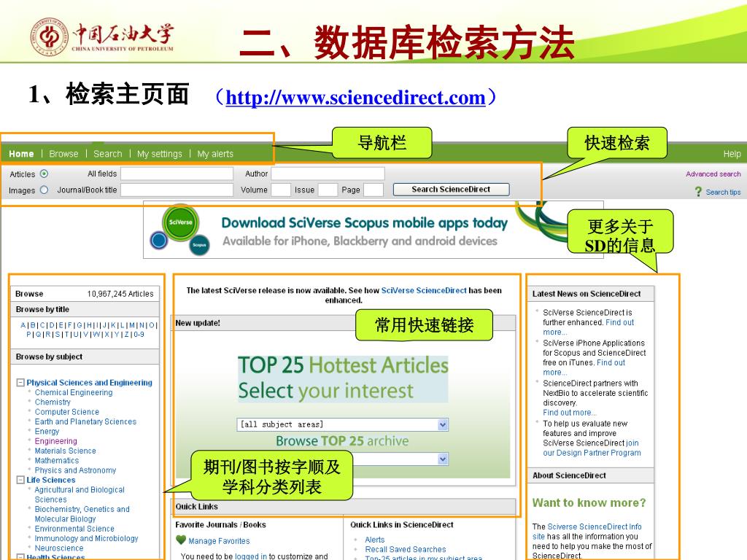Click the China University of Petroleum logo

tap(101, 37)
